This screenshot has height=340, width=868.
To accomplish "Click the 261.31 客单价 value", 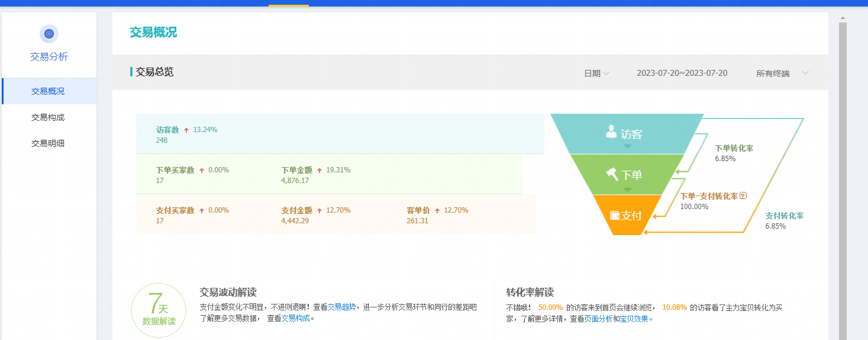I will coord(417,221).
